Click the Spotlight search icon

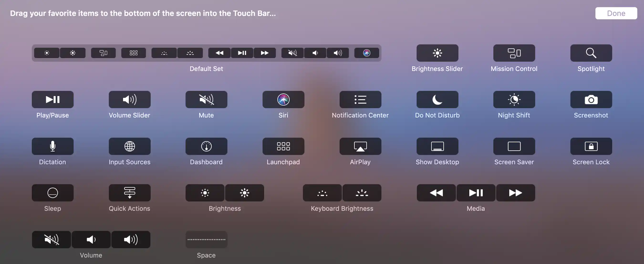[591, 53]
